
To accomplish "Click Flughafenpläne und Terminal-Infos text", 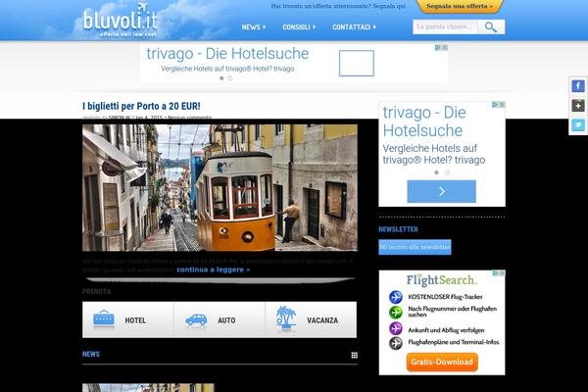I will (x=454, y=342).
